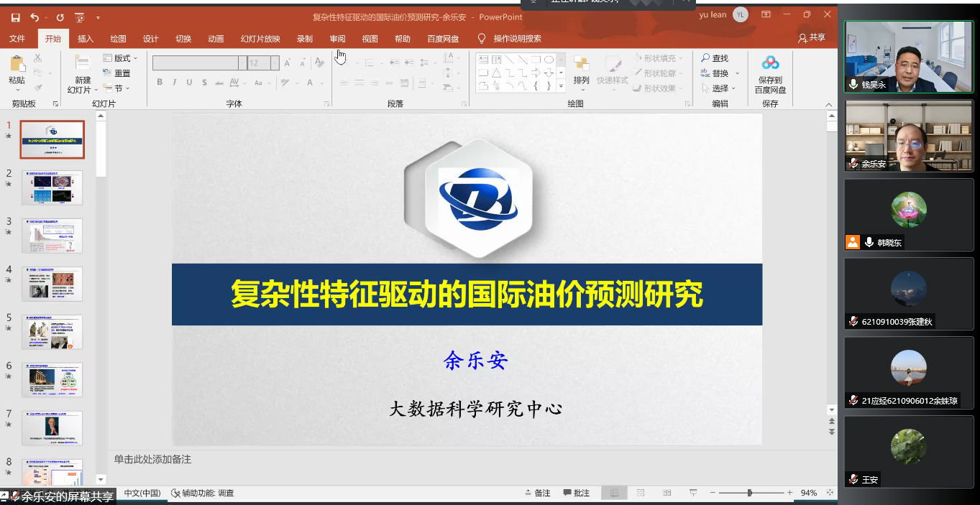Toggle the Notes (备注) pane in status bar
Screen dimensions: 980x505
[536, 493]
